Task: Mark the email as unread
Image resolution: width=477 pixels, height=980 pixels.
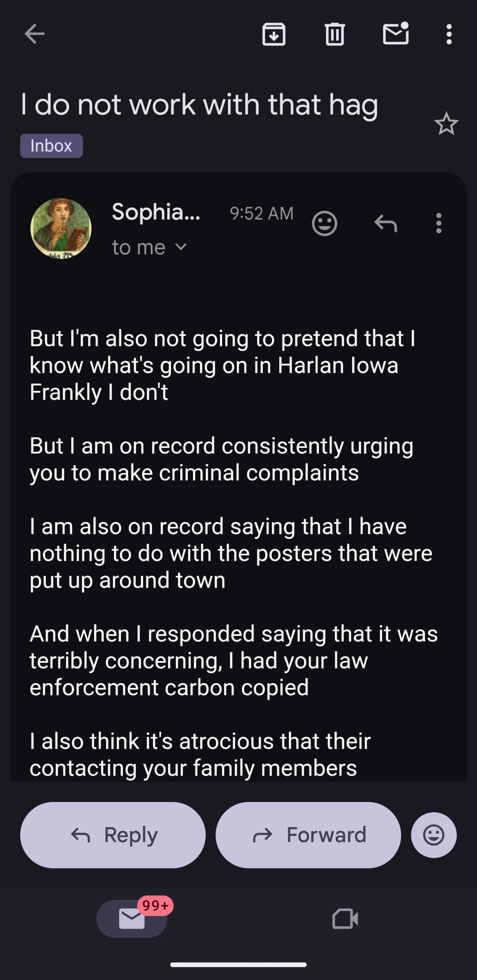Action: (x=396, y=34)
